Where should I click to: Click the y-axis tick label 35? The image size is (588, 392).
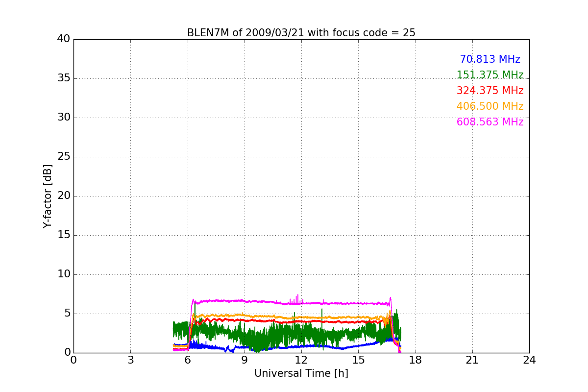tap(64, 78)
